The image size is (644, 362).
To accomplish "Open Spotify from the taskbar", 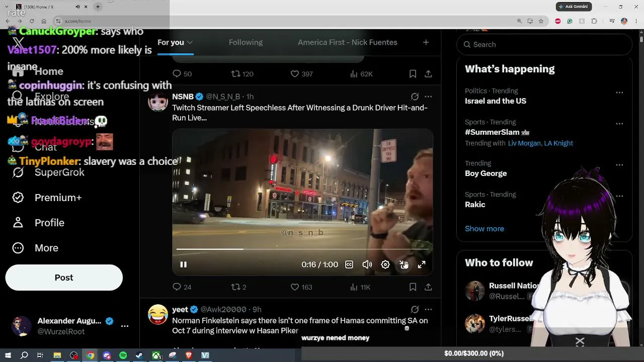I will point(123,355).
